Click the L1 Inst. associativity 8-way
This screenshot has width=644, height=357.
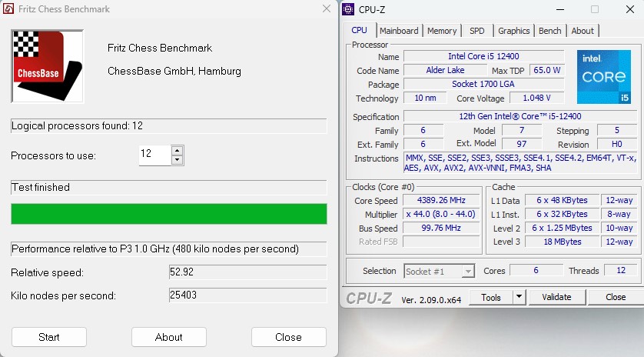619,215
